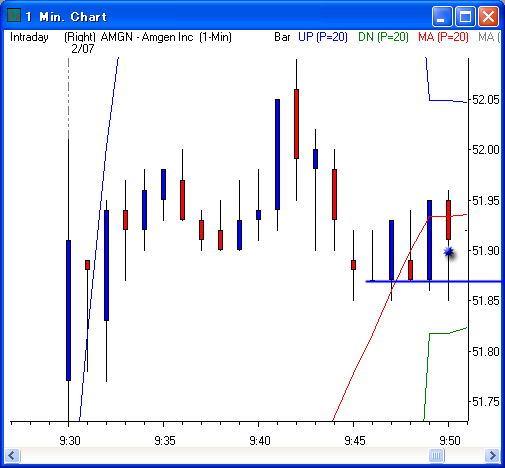Click the blue star marker near 51.90
This screenshot has height=468, width=505.
pyautogui.click(x=449, y=252)
